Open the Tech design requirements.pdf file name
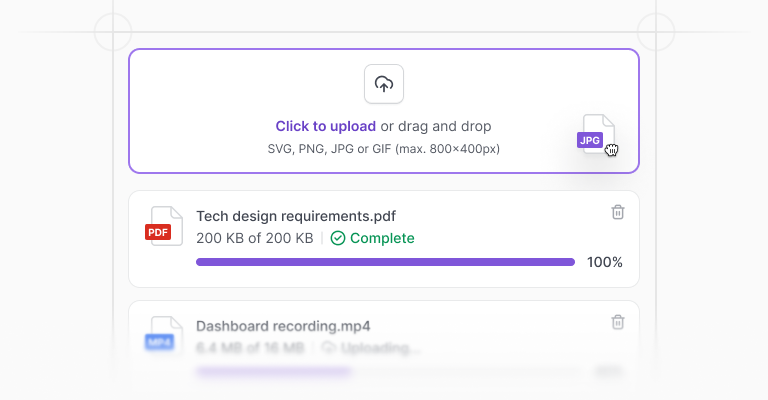This screenshot has width=768, height=400. tap(296, 216)
